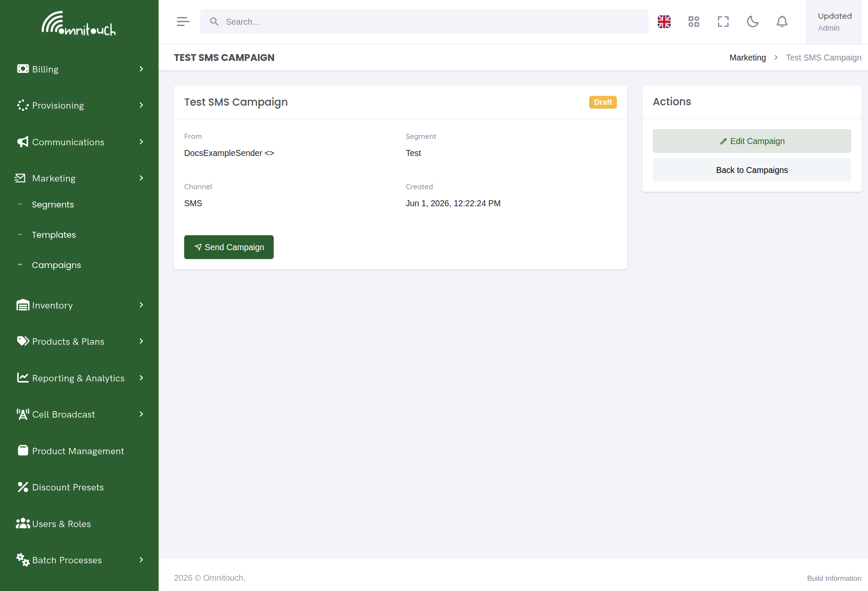Expand the Inventory menu chevron
868x591 pixels.
click(x=142, y=305)
